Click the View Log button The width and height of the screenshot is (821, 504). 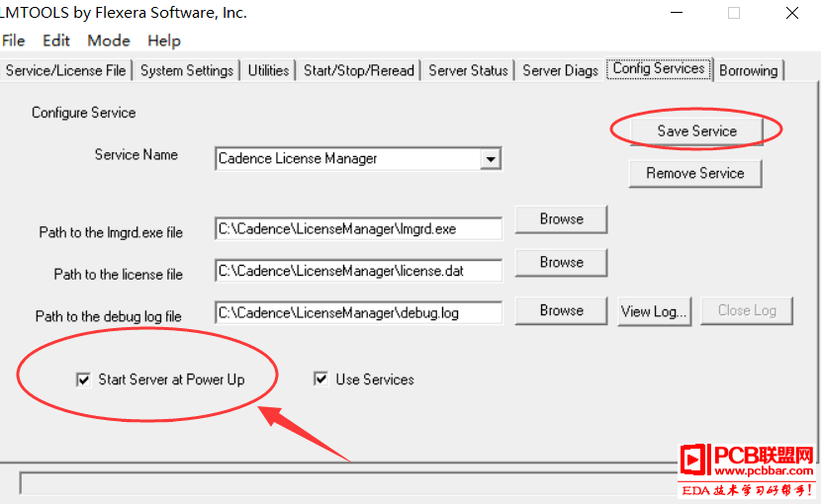[655, 311]
